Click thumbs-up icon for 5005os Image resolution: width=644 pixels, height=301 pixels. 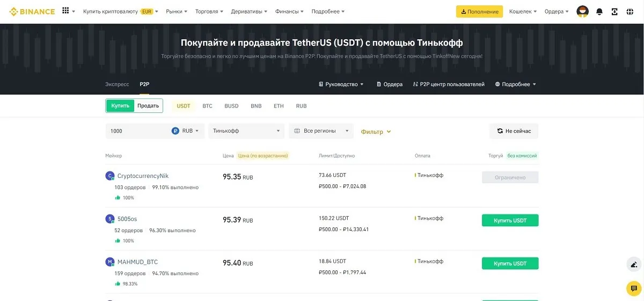click(x=118, y=241)
